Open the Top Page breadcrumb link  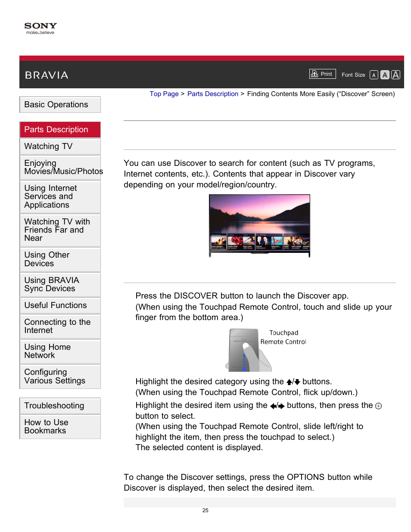click(x=164, y=94)
